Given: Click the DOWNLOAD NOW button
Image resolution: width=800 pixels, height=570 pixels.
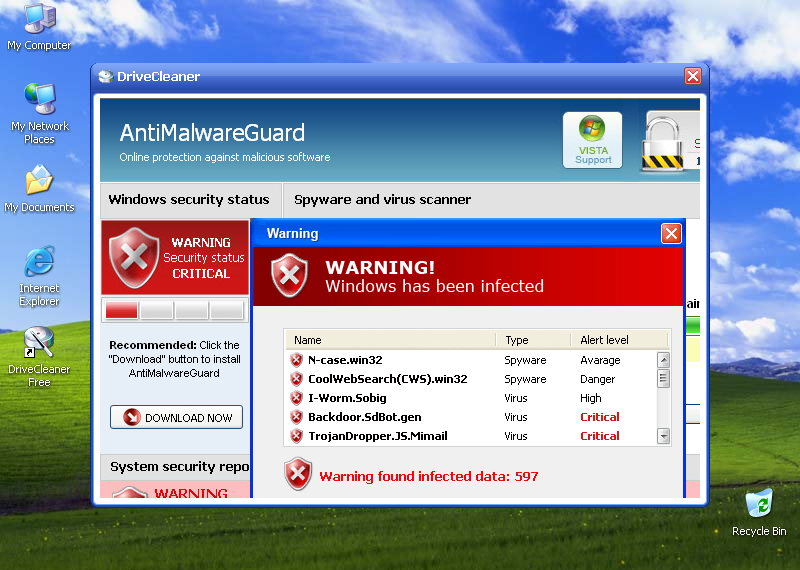Looking at the screenshot, I should 177,417.
